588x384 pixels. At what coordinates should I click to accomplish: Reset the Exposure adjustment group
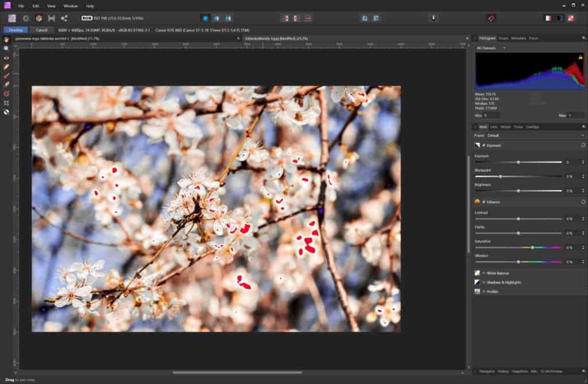583,145
